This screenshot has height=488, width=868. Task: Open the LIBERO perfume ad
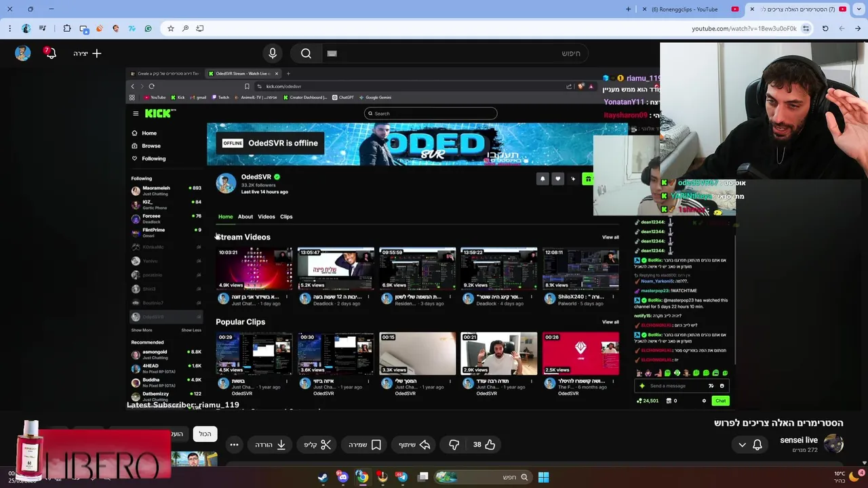pos(94,451)
